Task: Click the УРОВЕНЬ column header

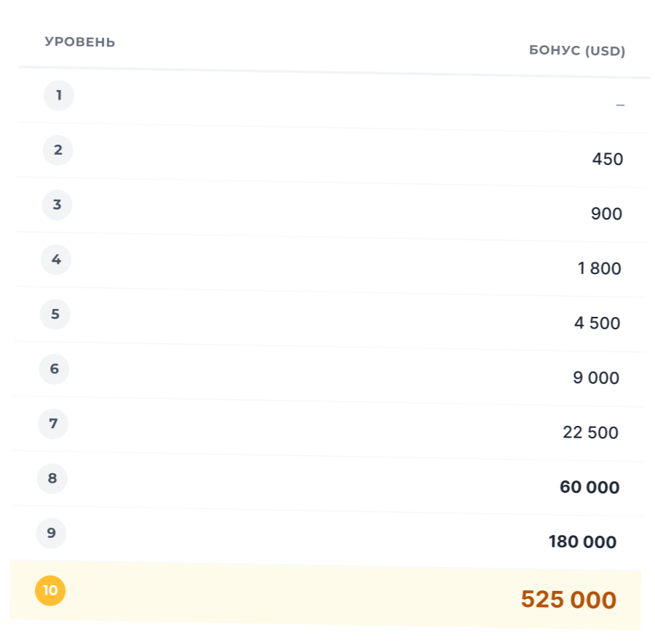Action: click(x=80, y=42)
